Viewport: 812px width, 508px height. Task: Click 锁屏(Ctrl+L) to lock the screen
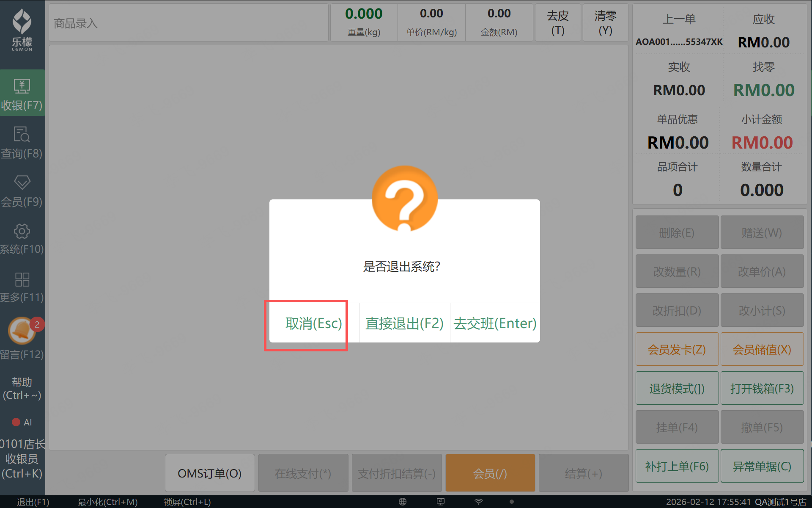pyautogui.click(x=187, y=502)
